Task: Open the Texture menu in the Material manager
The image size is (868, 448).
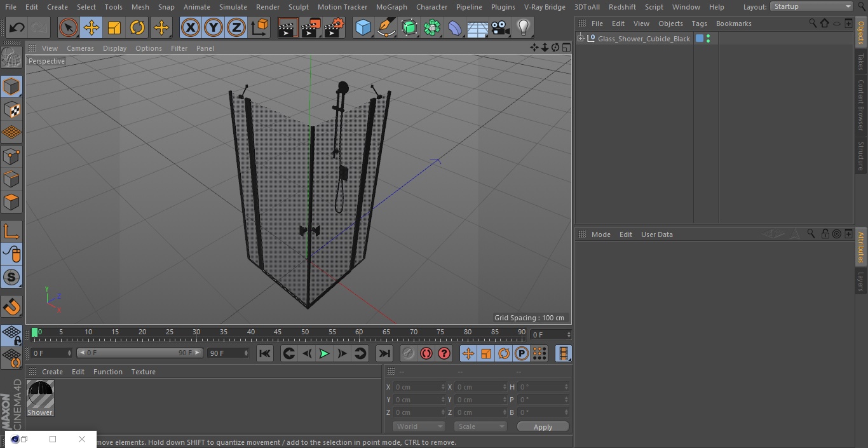Action: tap(143, 372)
